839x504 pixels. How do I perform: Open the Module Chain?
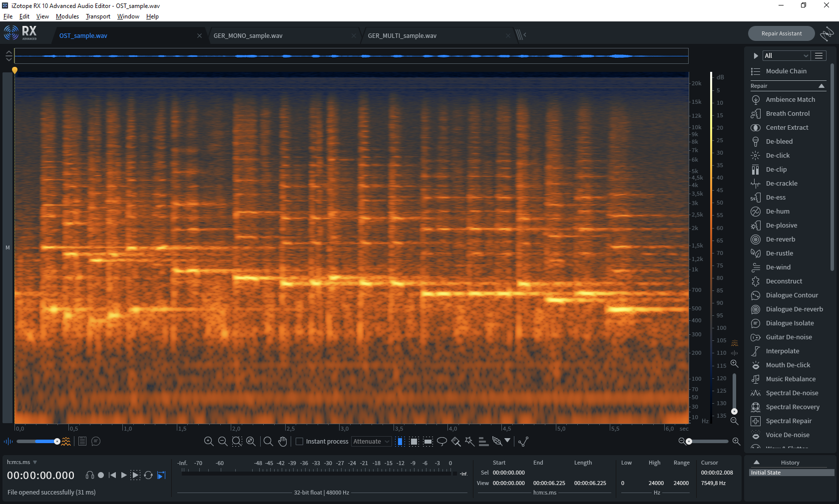pyautogui.click(x=786, y=71)
